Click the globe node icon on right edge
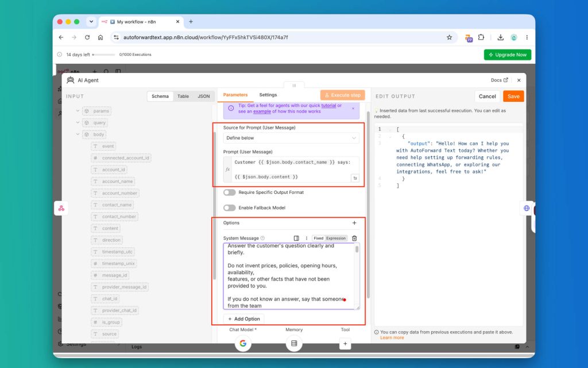 coord(527,208)
